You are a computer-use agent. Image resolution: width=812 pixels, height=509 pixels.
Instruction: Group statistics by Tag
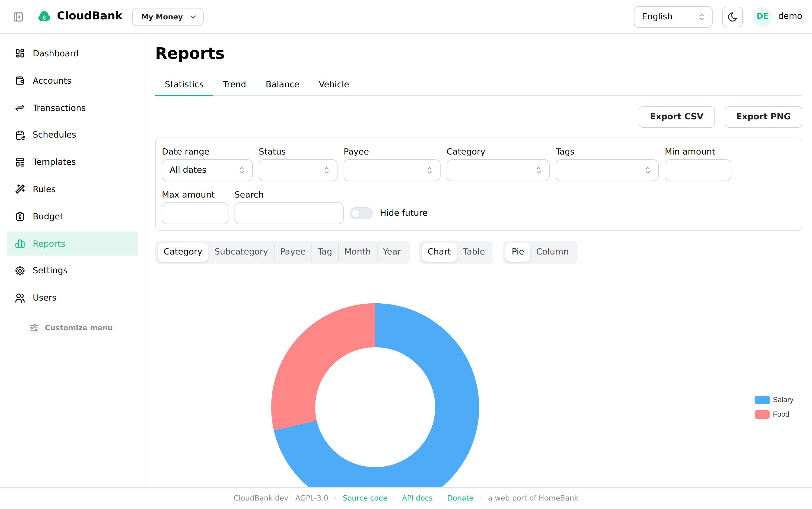pyautogui.click(x=324, y=252)
